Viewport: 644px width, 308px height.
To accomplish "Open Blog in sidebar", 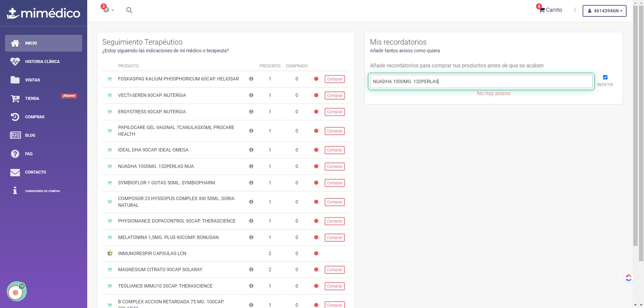I will [x=44, y=135].
